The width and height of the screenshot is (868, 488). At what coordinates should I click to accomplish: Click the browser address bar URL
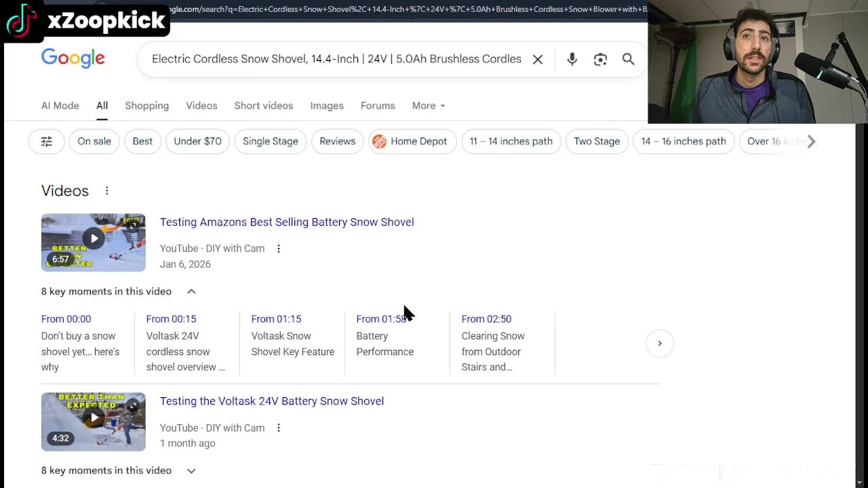pyautogui.click(x=407, y=9)
